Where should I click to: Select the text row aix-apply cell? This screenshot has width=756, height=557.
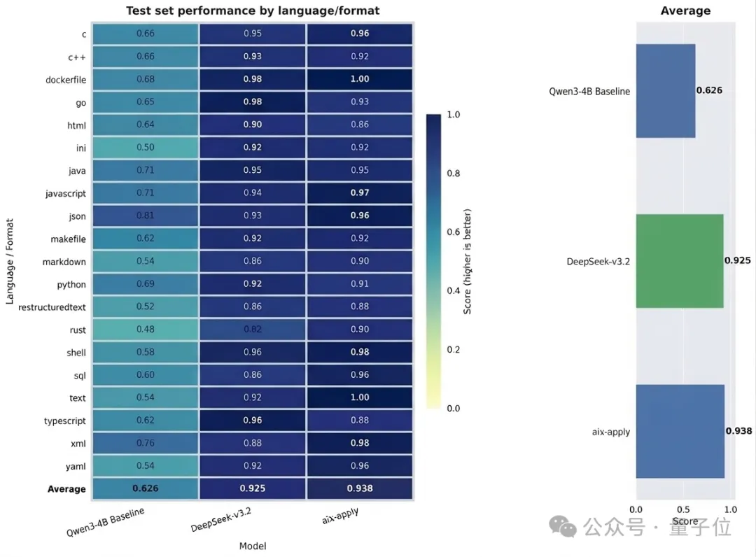360,397
